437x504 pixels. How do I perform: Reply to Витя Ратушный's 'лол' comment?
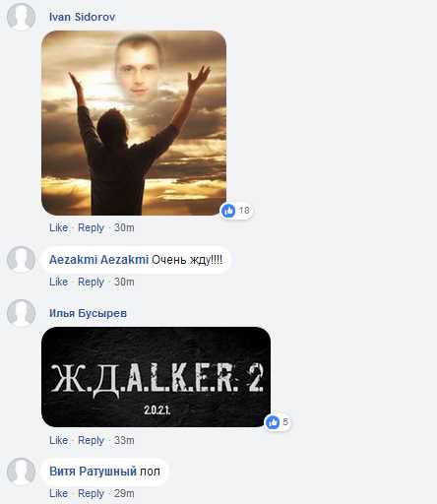pyautogui.click(x=91, y=493)
